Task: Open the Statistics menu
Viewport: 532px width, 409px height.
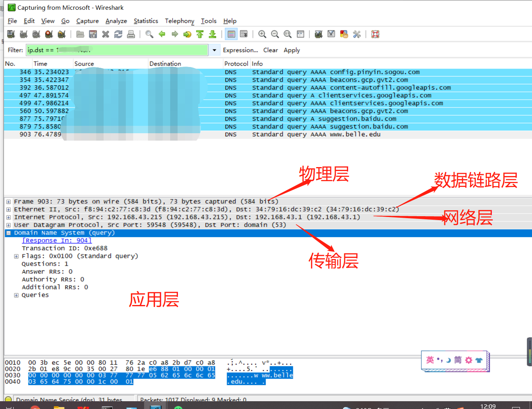Action: click(146, 21)
